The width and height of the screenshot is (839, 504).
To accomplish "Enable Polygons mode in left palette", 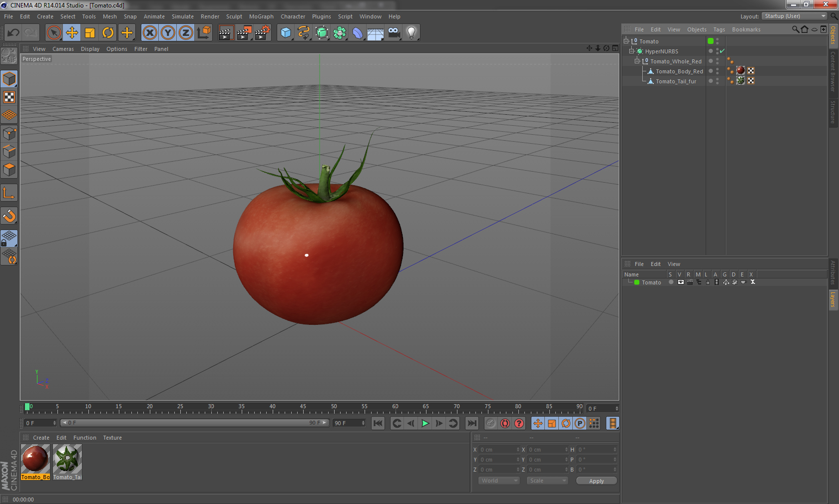I will [x=9, y=170].
